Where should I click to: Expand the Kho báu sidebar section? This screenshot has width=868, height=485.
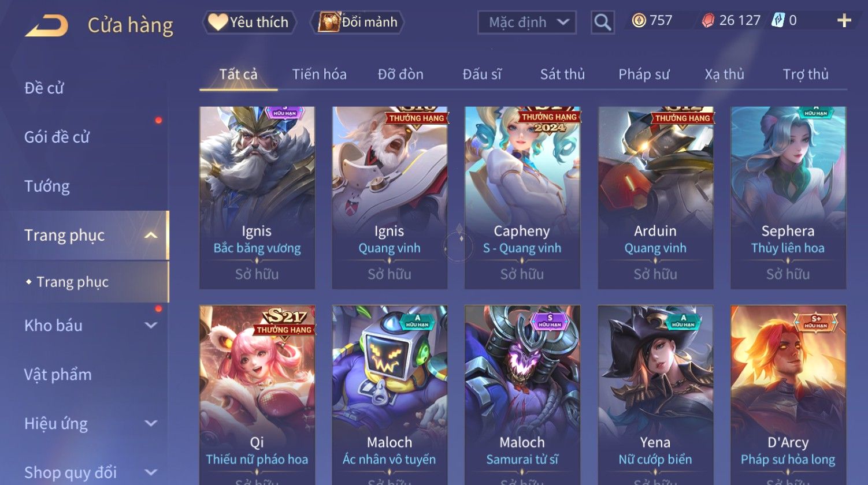pyautogui.click(x=151, y=325)
